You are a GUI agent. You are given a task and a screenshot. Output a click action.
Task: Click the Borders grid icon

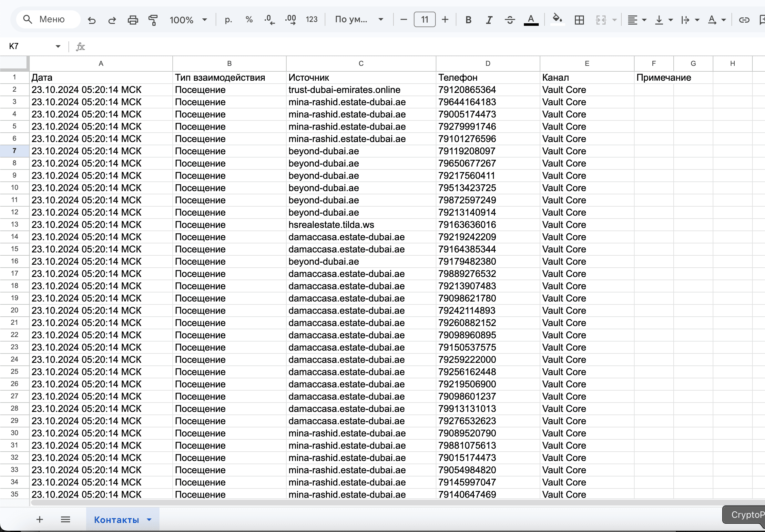(x=579, y=20)
